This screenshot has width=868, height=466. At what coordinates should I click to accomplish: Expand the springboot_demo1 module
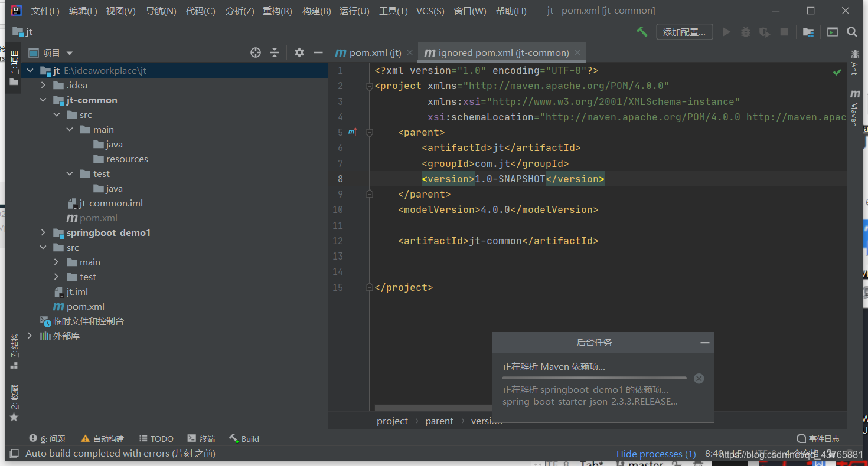43,233
